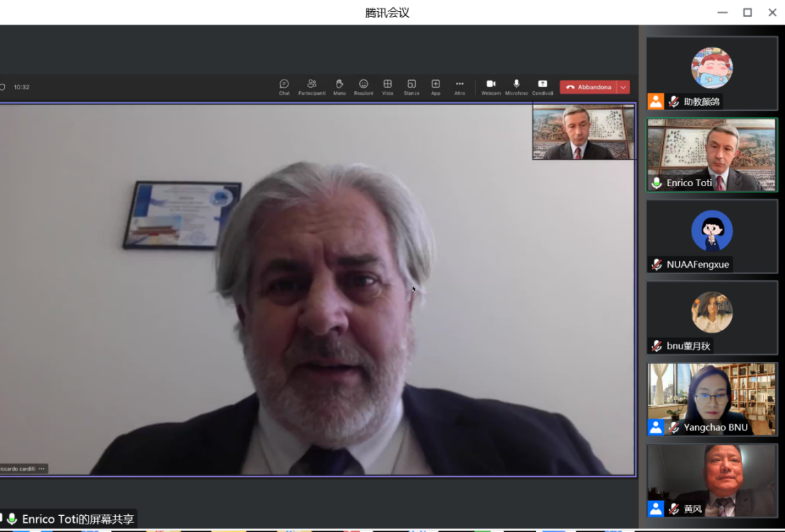Open the Chat panel
This screenshot has width=785, height=532.
tap(284, 86)
